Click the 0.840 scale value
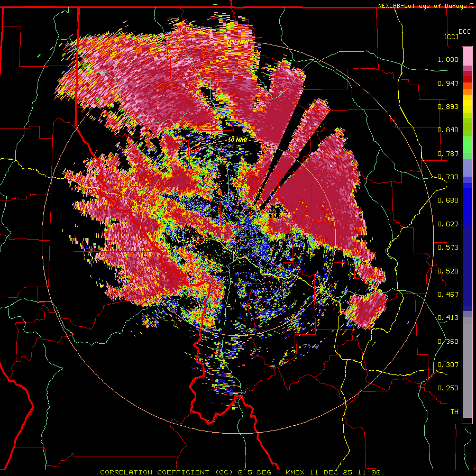 click(448, 130)
